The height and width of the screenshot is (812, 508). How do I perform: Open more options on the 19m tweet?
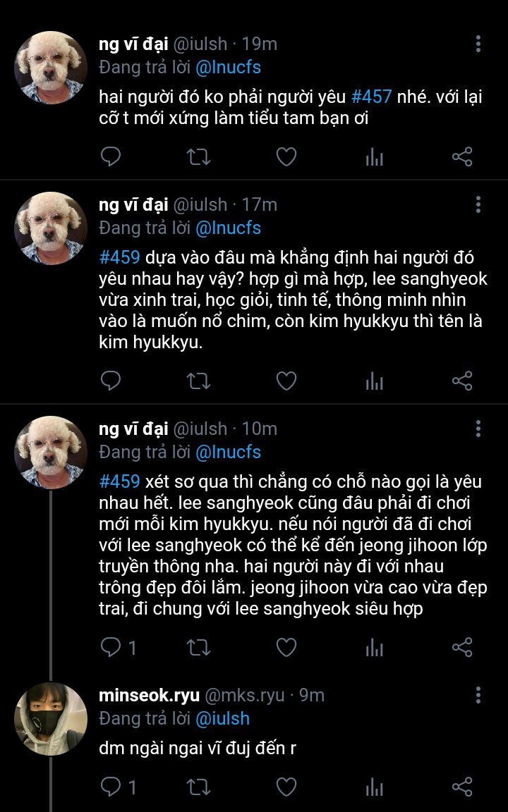478,44
